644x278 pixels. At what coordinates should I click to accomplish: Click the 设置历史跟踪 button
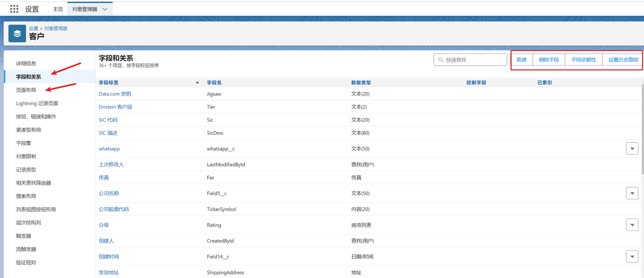(x=623, y=60)
